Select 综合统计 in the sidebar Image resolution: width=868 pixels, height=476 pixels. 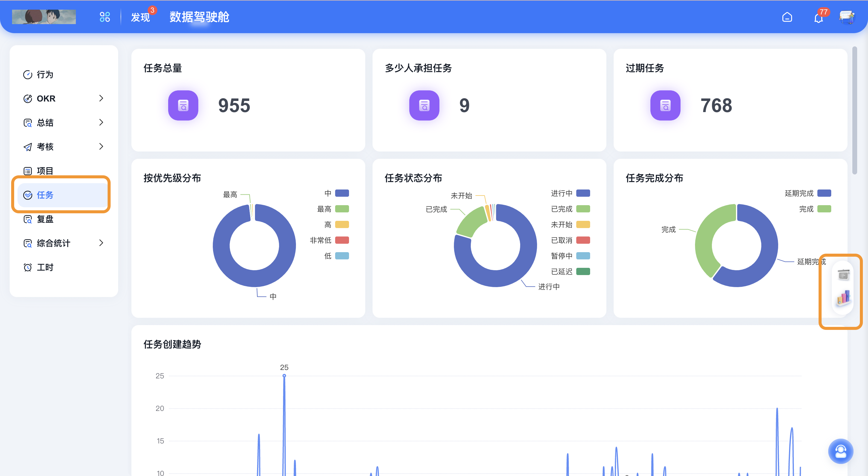[x=64, y=243]
